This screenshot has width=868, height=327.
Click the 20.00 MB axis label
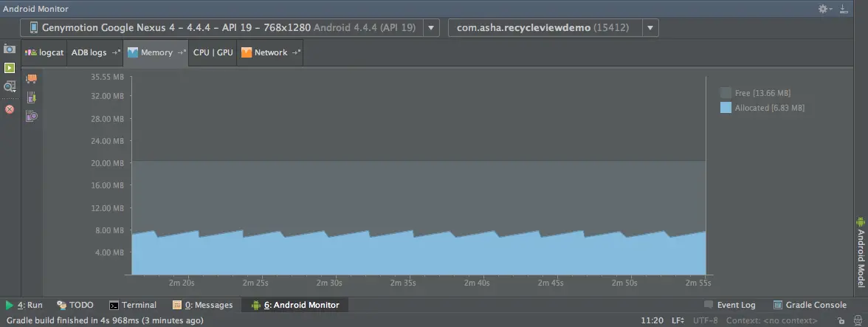pos(108,163)
